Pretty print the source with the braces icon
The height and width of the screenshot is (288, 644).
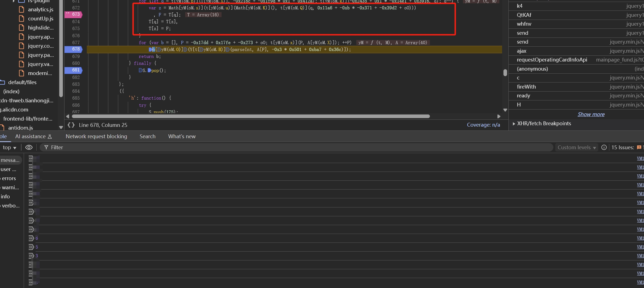coord(71,125)
